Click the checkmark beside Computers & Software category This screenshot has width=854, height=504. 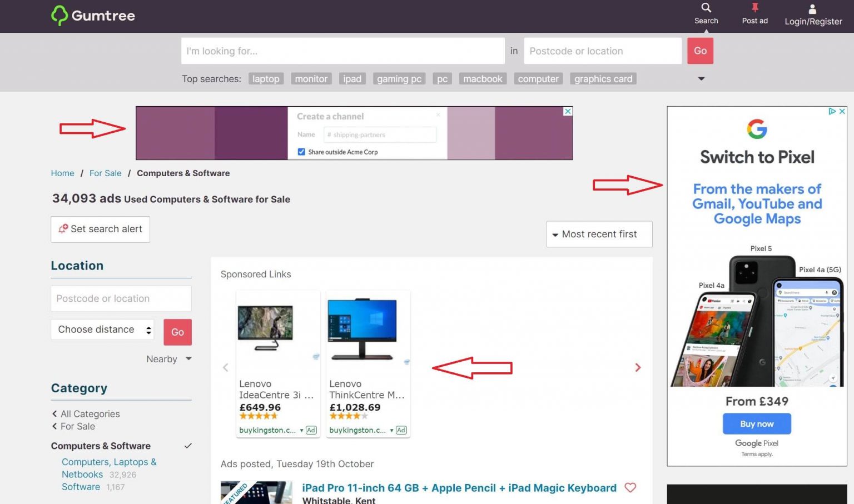coord(188,445)
